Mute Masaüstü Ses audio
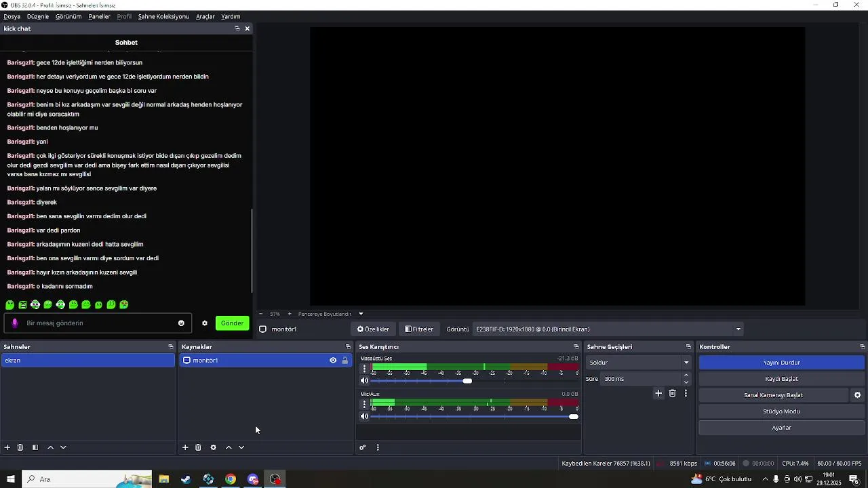This screenshot has height=488, width=868. (x=364, y=381)
